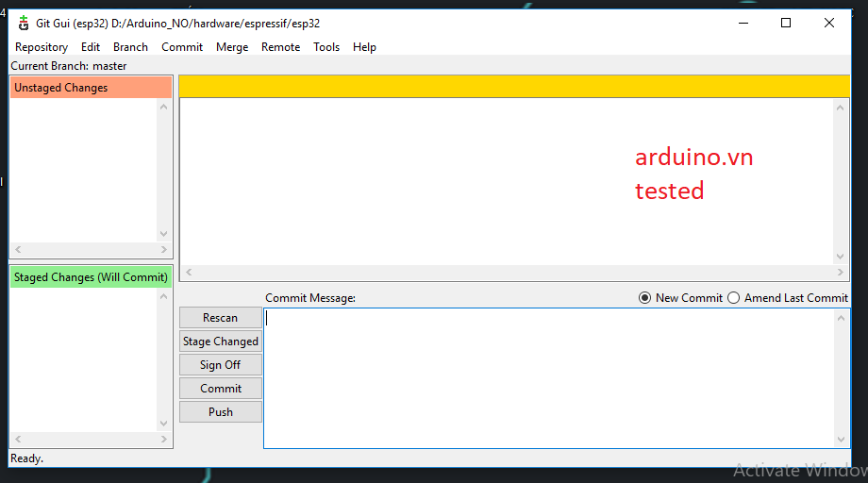This screenshot has width=868, height=483.
Task: Click up arrow of Commit Message scrollbar
Action: 841,318
